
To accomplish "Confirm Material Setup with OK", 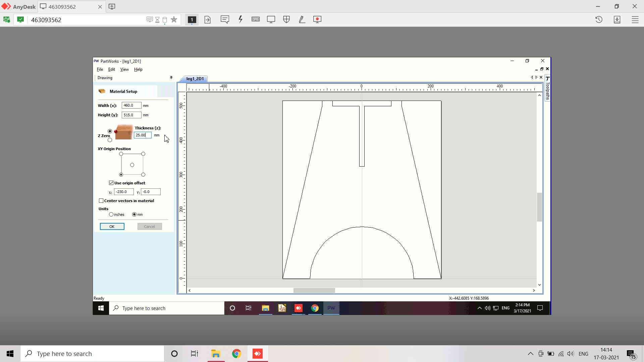I will [112, 227].
